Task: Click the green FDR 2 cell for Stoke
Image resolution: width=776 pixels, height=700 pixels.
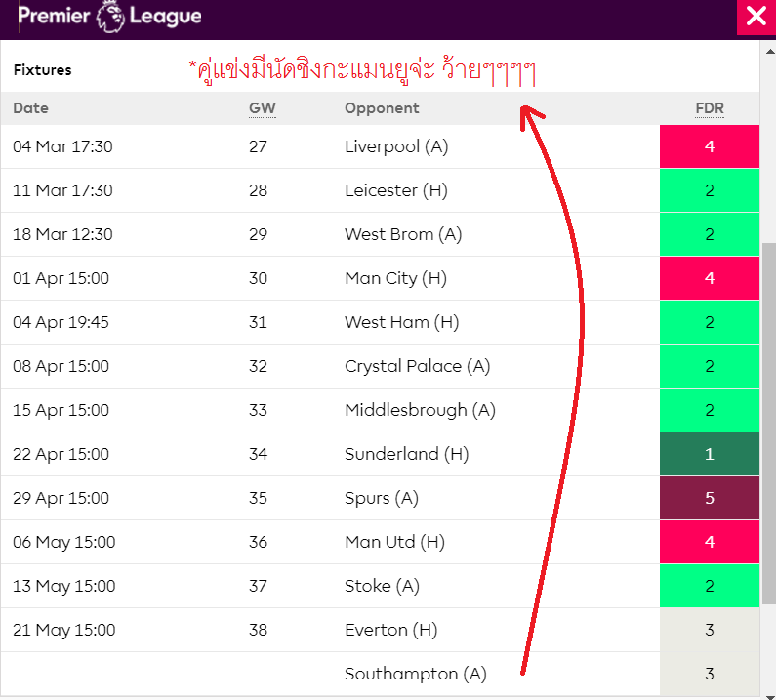Action: 709,586
